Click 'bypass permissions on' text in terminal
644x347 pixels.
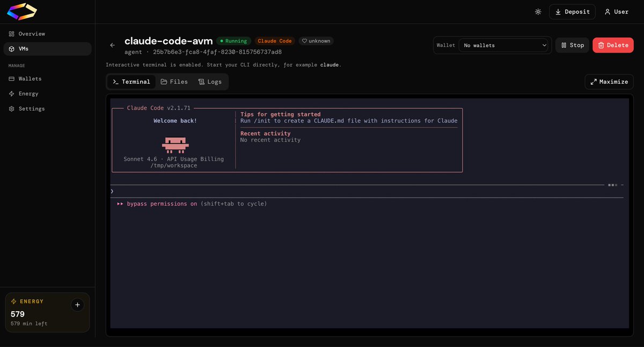(x=162, y=204)
